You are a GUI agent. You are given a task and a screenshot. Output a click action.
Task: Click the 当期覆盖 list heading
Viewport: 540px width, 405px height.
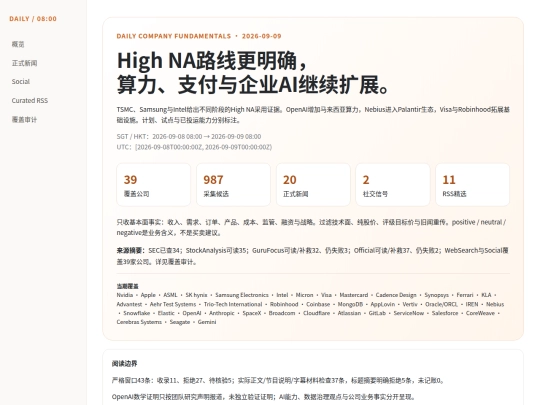tap(127, 286)
